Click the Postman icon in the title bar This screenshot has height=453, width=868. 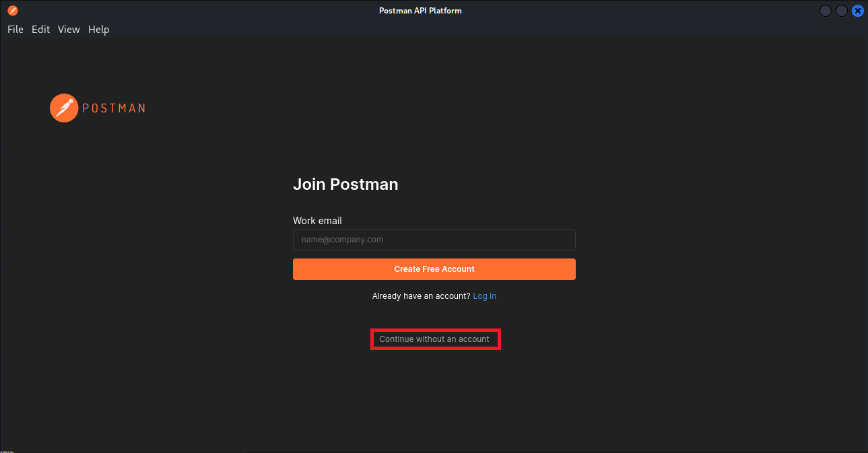tap(13, 11)
